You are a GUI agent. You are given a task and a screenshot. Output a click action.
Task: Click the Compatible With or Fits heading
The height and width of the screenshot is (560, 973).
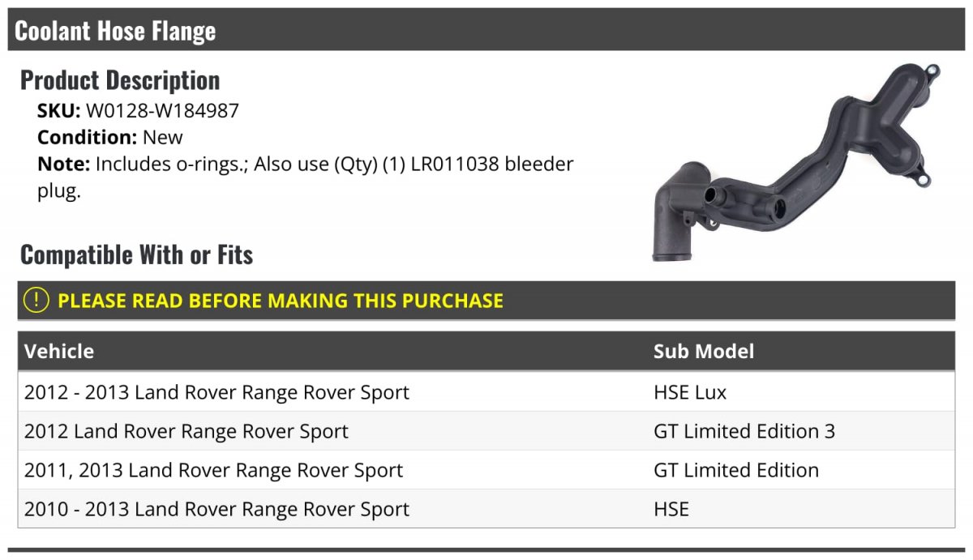(137, 254)
